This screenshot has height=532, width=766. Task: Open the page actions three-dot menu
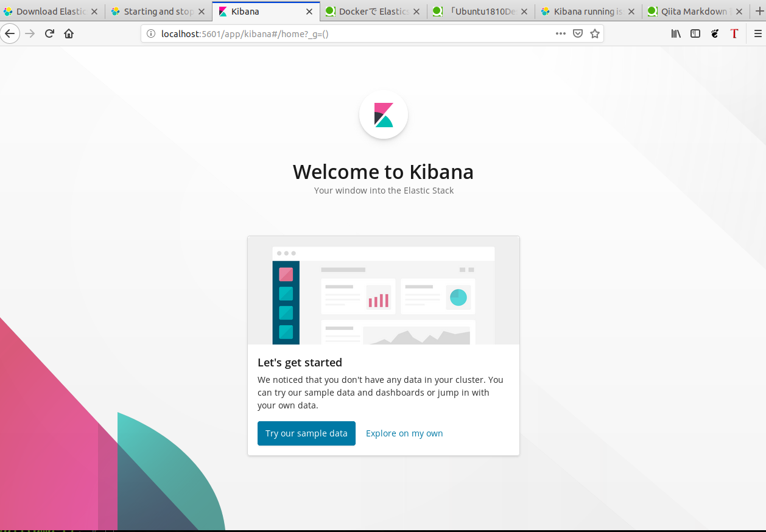tap(560, 33)
